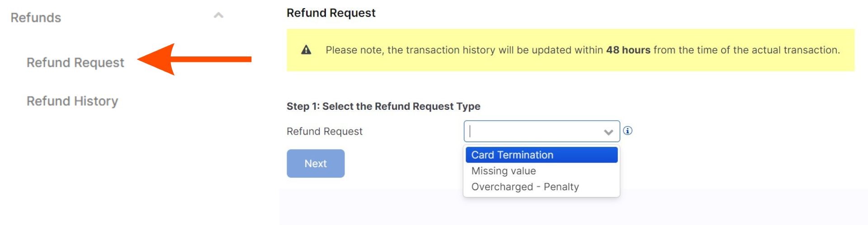The width and height of the screenshot is (868, 225).
Task: Open Refund Request in the sidebar
Action: pyautogui.click(x=75, y=62)
